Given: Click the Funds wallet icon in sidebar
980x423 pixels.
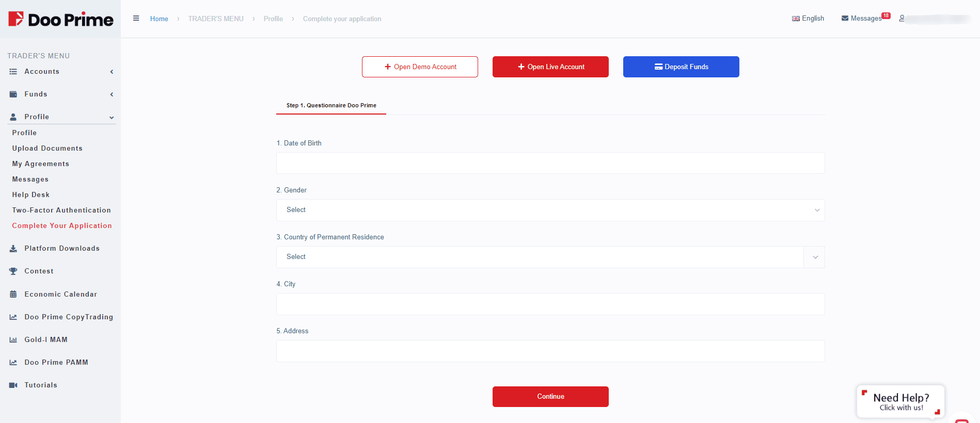Looking at the screenshot, I should coord(13,94).
